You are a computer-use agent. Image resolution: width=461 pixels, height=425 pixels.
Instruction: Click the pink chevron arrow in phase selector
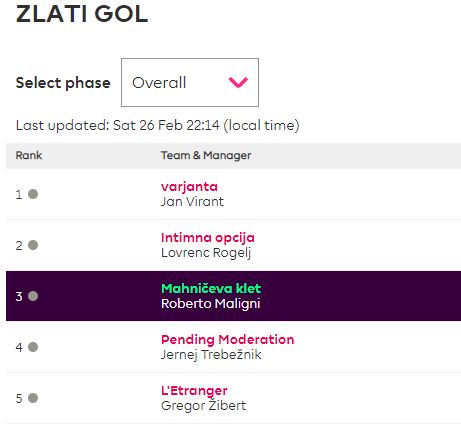coord(238,82)
